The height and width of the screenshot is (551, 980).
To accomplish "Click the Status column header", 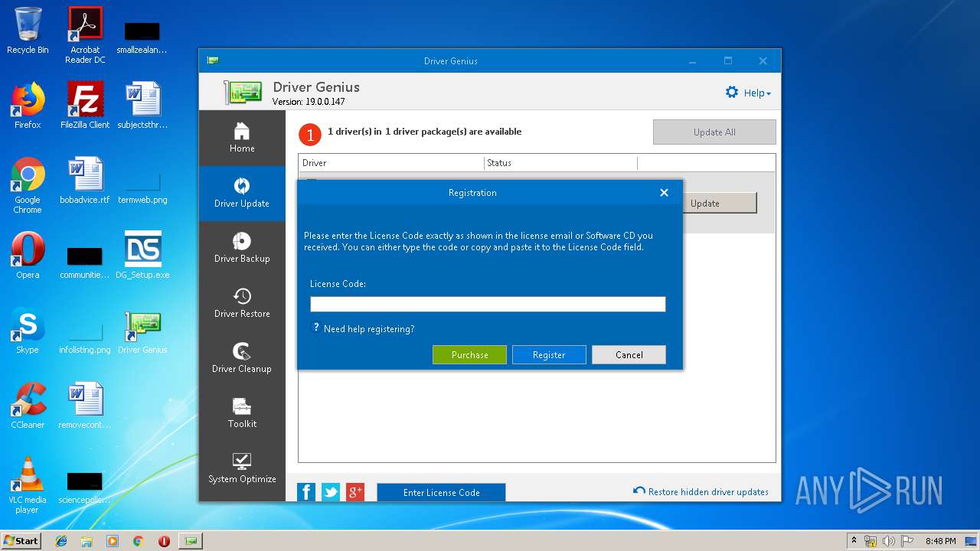I will point(560,163).
